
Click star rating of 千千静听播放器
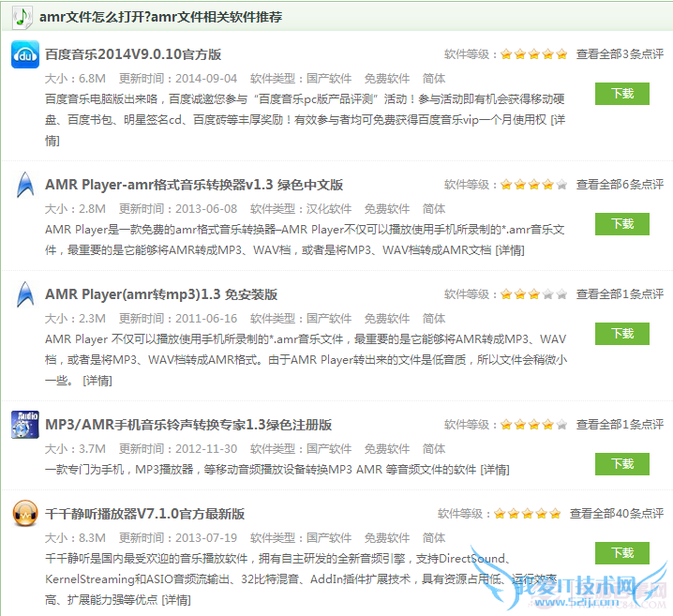pos(528,514)
